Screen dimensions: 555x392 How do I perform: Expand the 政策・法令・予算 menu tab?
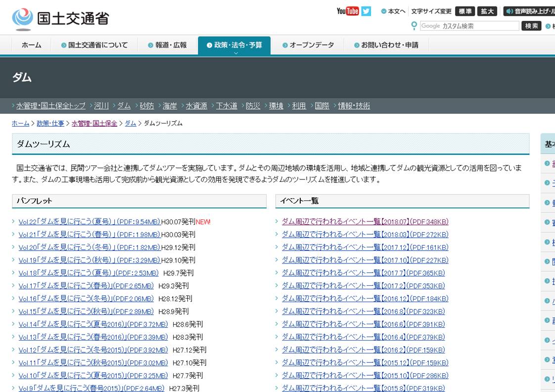234,45
